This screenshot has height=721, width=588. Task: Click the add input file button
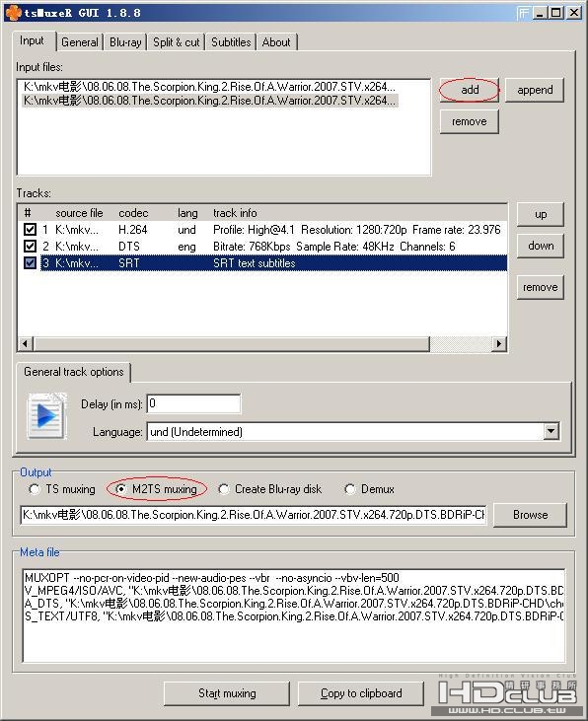pyautogui.click(x=470, y=90)
